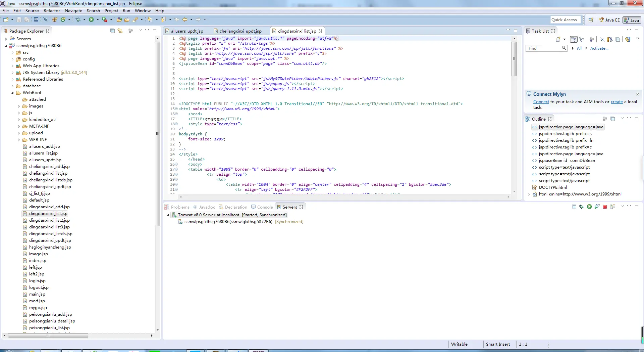
Task: Switch to the Console tab
Action: click(262, 207)
